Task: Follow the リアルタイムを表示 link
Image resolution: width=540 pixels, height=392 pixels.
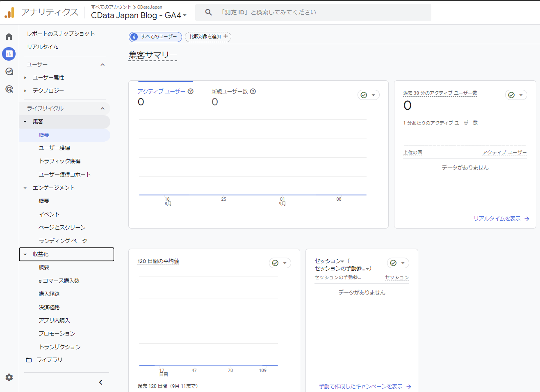Action: [x=498, y=219]
